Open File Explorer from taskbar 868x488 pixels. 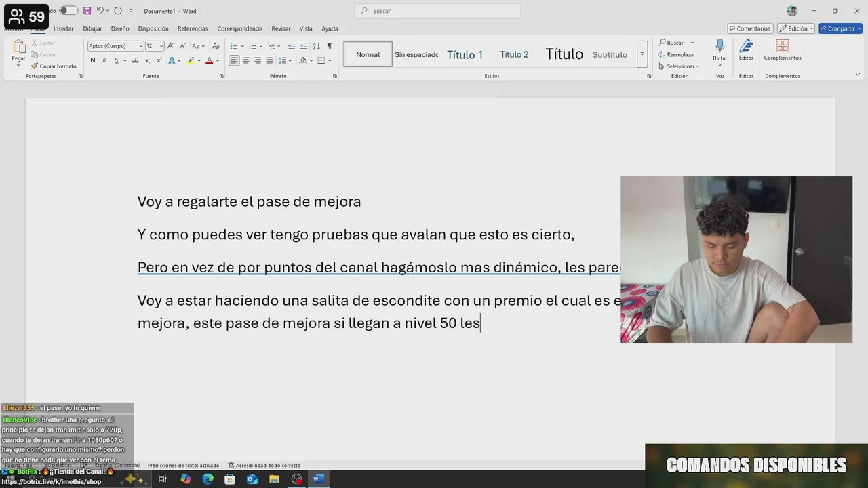(274, 479)
